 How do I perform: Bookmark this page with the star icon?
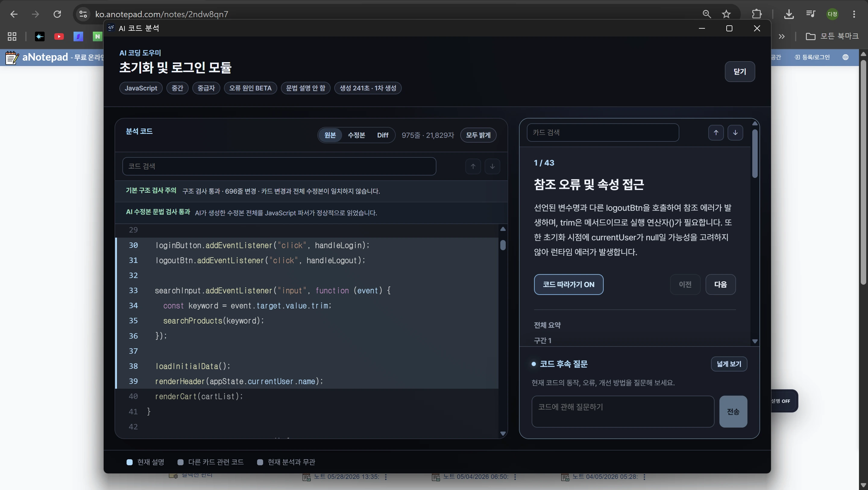(726, 14)
